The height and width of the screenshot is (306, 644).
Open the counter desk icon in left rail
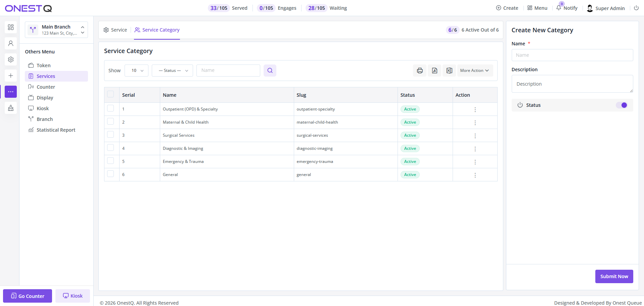tap(11, 108)
